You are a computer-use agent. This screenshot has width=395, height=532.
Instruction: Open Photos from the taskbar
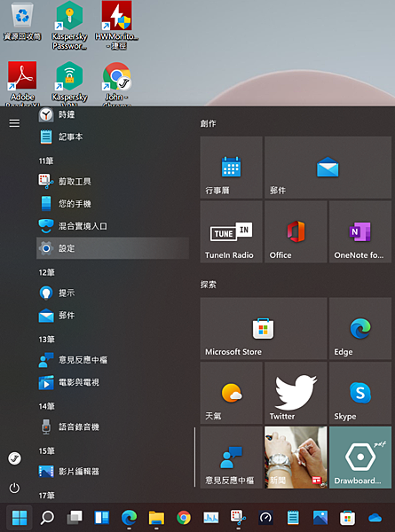point(320,518)
